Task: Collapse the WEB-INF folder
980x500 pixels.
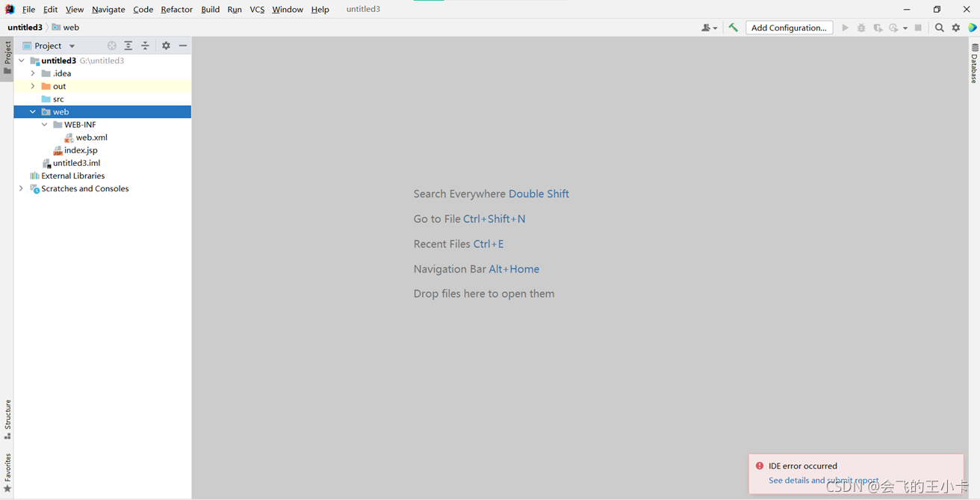Action: point(45,125)
